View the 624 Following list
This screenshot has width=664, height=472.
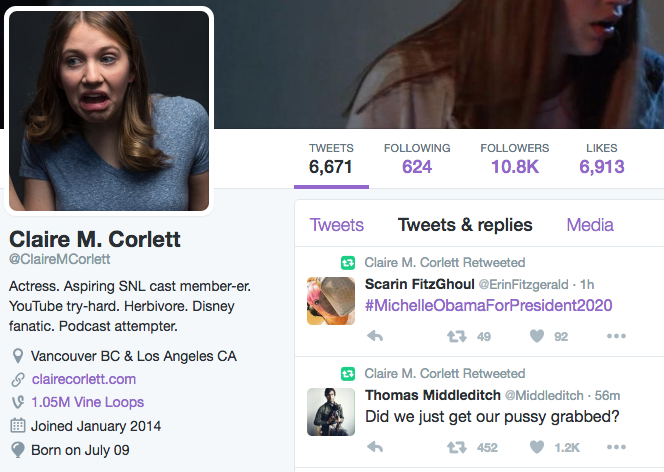[x=417, y=159]
